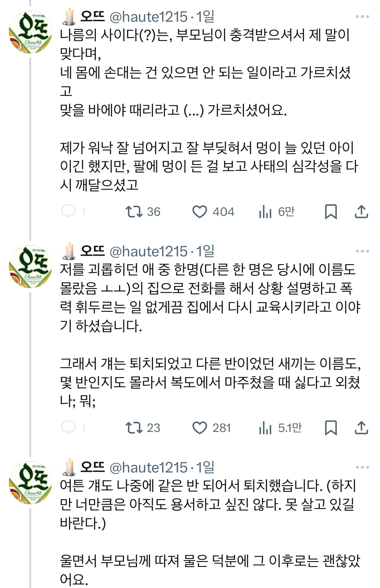
Task: Bookmark the second tweet
Action: (x=331, y=428)
